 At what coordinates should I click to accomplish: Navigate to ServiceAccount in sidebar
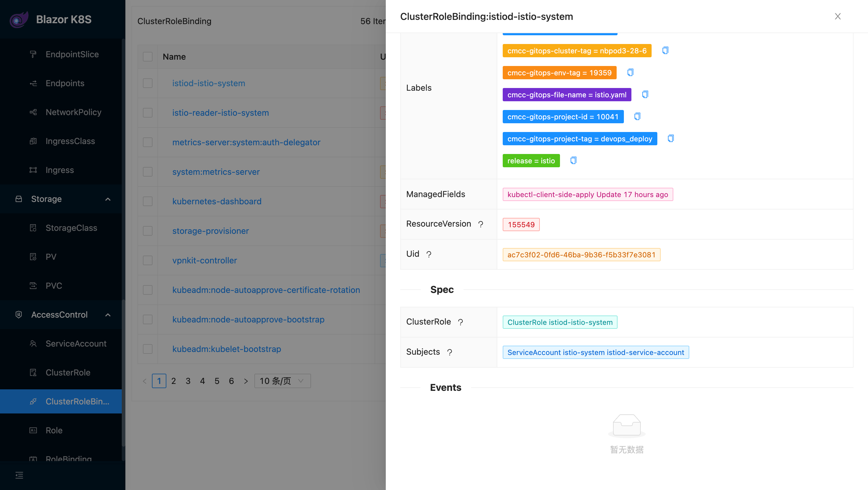pyautogui.click(x=76, y=344)
